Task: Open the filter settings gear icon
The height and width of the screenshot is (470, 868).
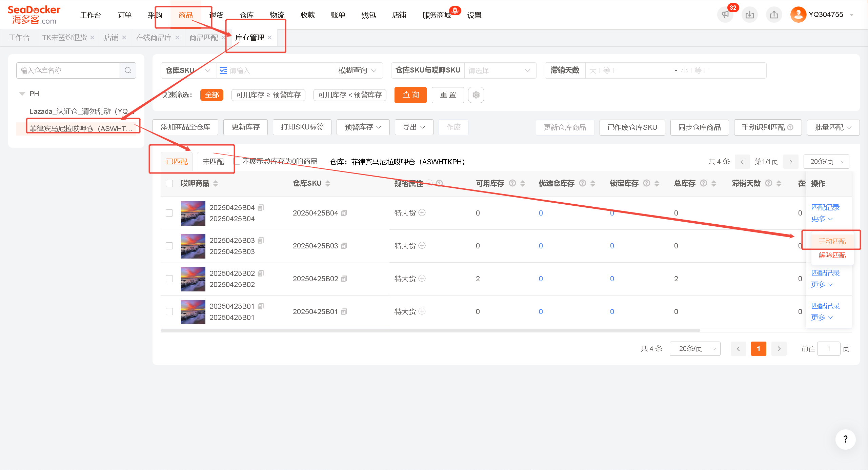Action: [x=476, y=95]
